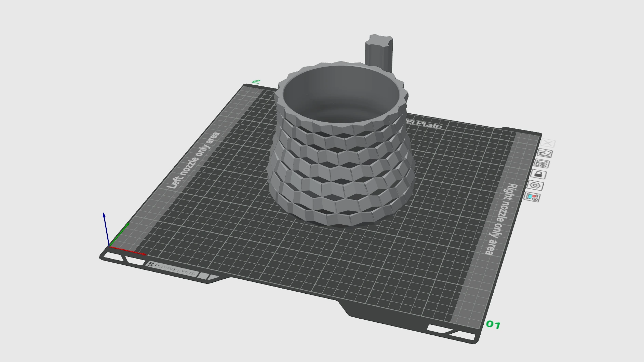Auto-orient objects on this plate icon
The height and width of the screenshot is (362, 644).
[x=545, y=153]
